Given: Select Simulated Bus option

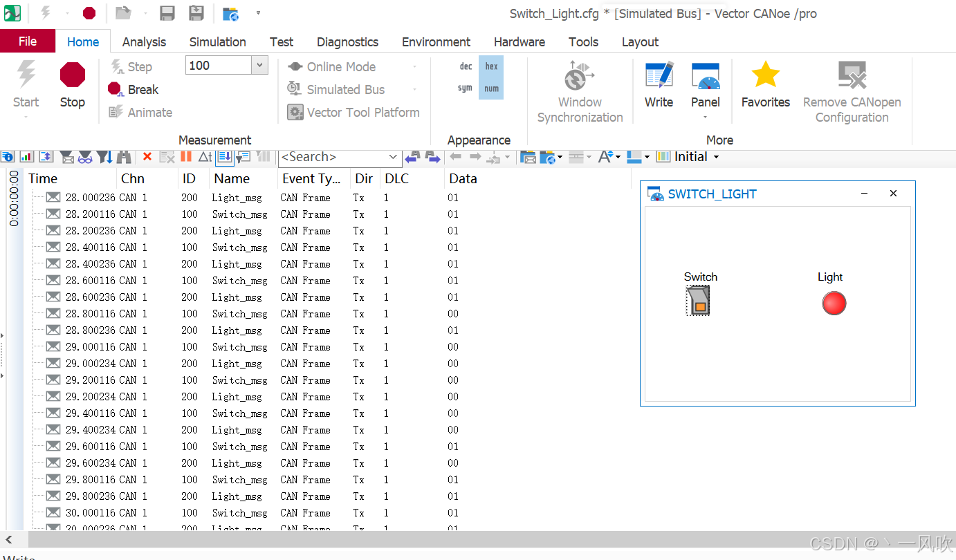Looking at the screenshot, I should pyautogui.click(x=337, y=89).
